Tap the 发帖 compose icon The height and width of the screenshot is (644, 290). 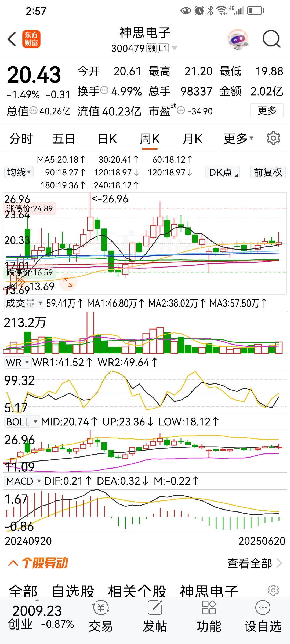point(155,608)
